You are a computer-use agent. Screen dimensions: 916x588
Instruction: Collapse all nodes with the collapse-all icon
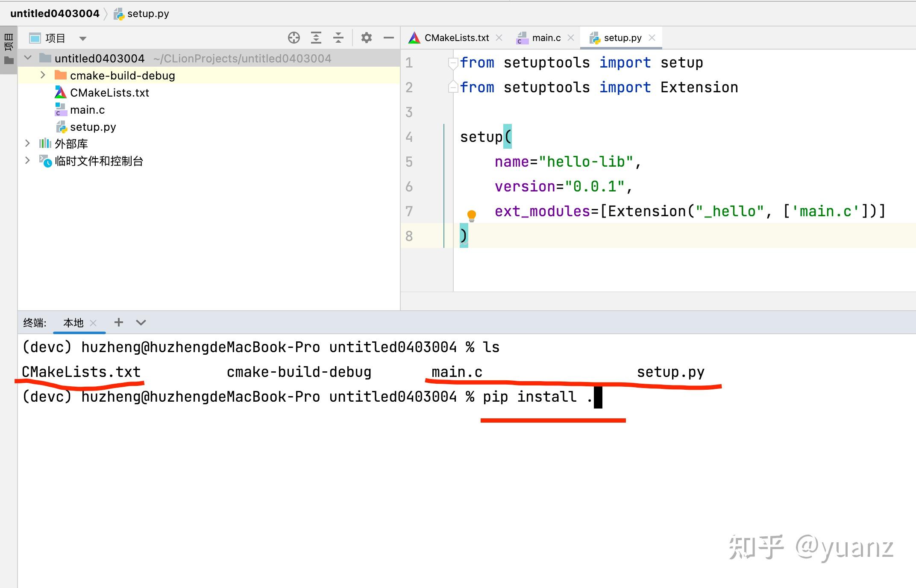(338, 38)
